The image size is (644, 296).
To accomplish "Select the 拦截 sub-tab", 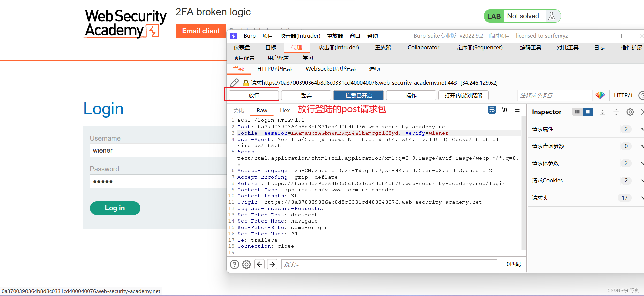I will coord(238,69).
